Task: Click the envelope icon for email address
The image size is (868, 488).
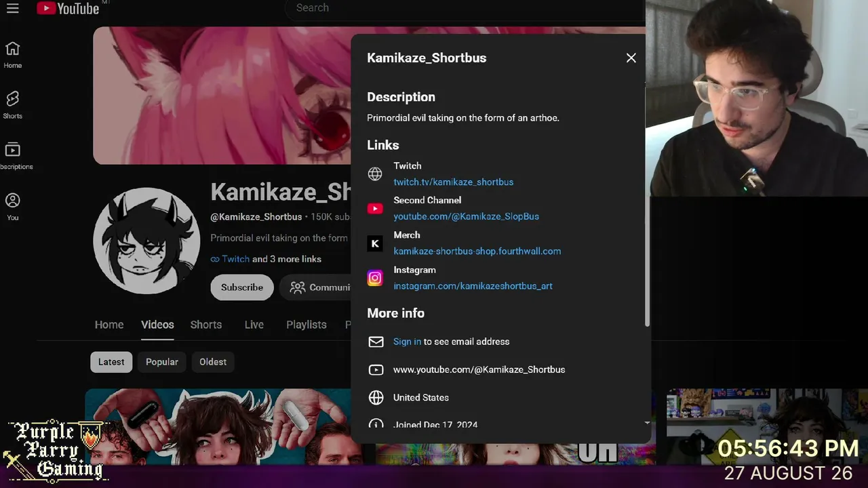Action: [x=376, y=342]
